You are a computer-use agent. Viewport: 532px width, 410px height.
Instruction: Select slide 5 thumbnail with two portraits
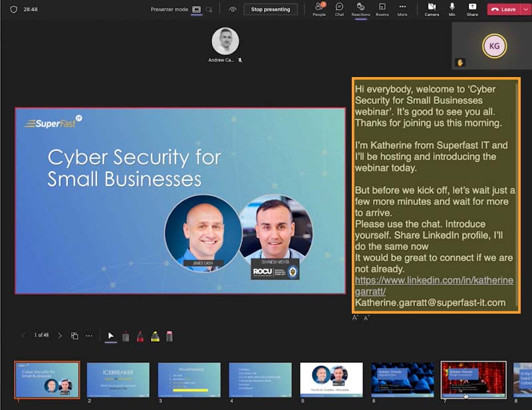point(331,379)
